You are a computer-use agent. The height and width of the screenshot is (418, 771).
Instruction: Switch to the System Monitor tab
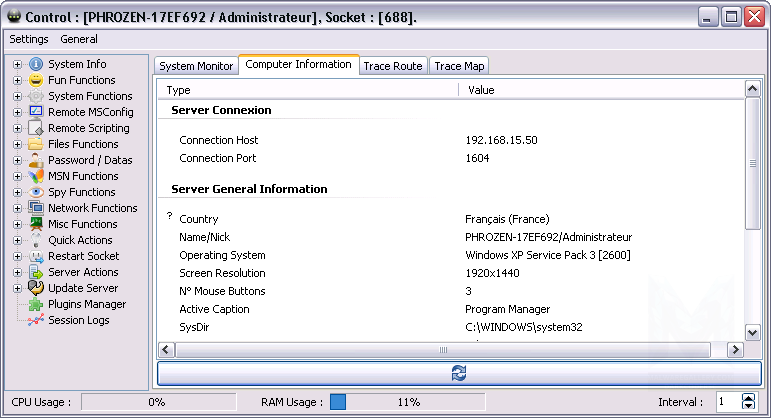[x=196, y=66]
